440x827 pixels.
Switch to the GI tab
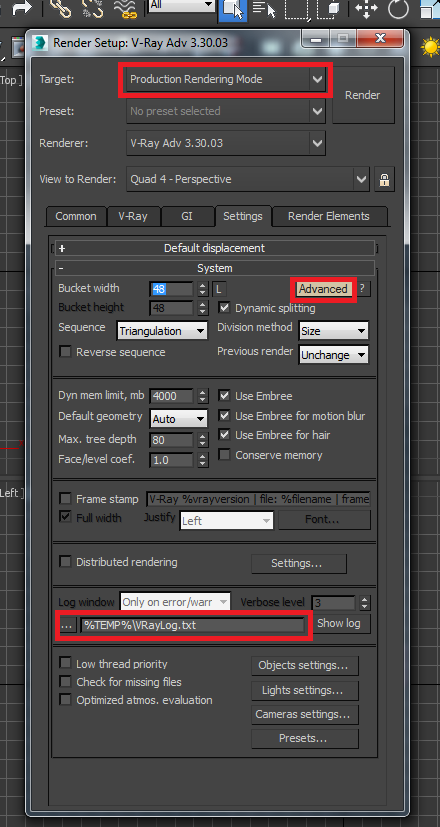click(x=187, y=216)
